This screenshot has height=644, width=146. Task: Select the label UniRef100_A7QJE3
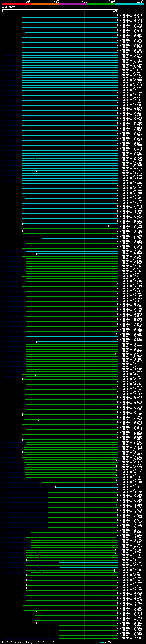tap(131, 60)
